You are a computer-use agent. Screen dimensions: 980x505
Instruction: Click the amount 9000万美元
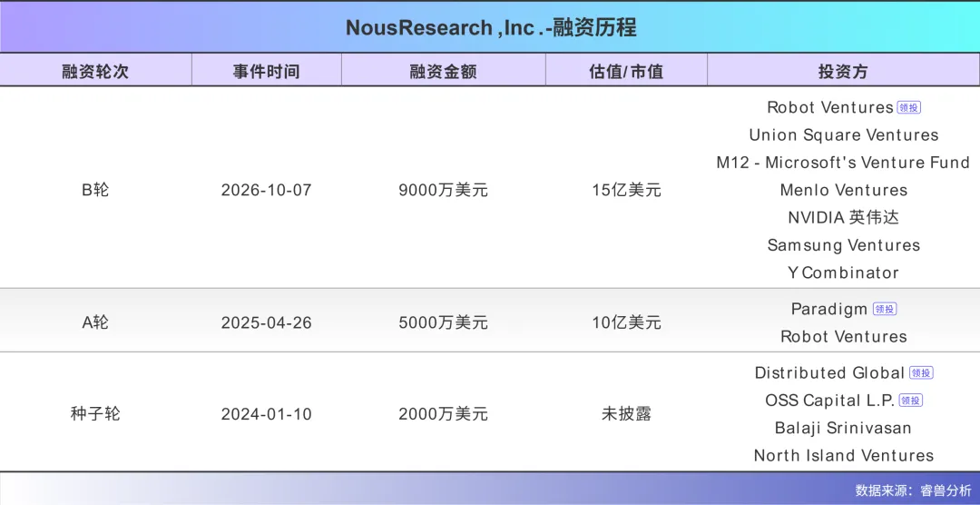click(443, 190)
